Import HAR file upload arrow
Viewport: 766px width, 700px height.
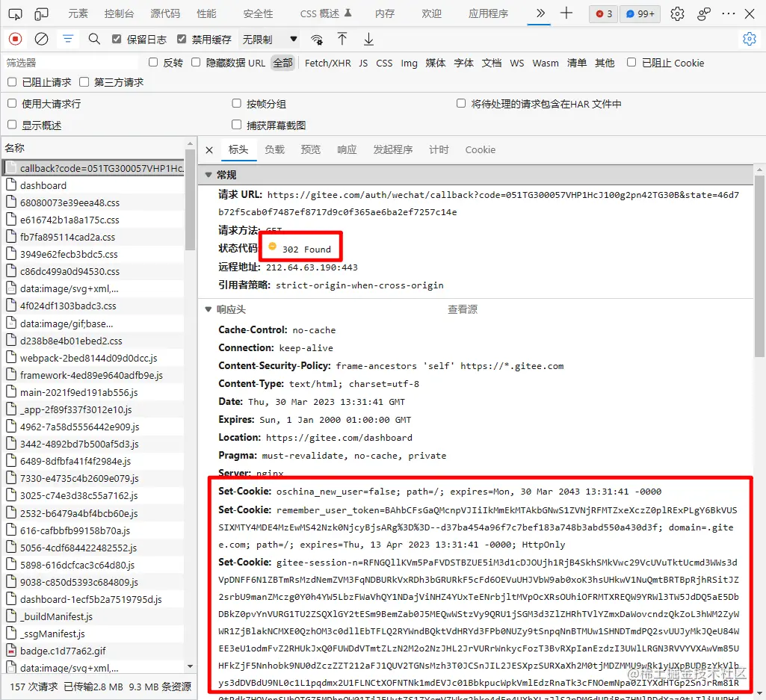point(342,39)
